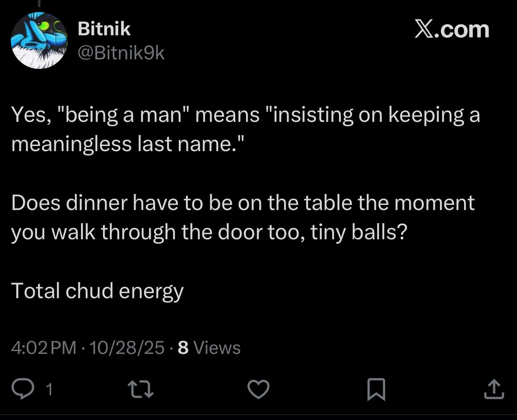517x420 pixels.
Task: Click the 4:02 PM timestamp
Action: tap(43, 347)
